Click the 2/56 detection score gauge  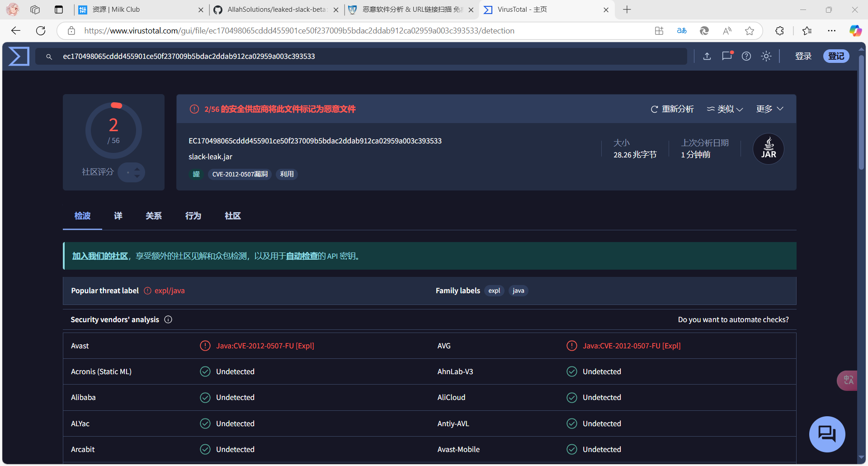(x=113, y=130)
